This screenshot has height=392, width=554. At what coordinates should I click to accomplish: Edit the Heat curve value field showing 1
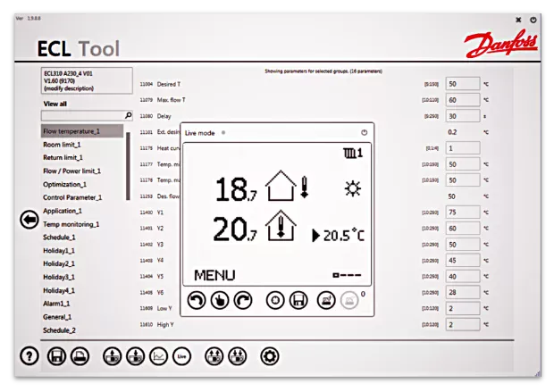tap(463, 148)
